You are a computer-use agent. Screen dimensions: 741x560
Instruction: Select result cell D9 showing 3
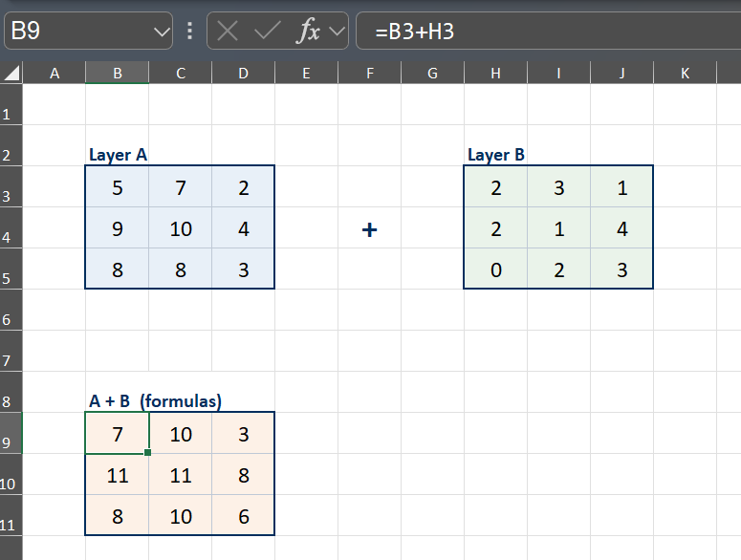click(x=244, y=433)
